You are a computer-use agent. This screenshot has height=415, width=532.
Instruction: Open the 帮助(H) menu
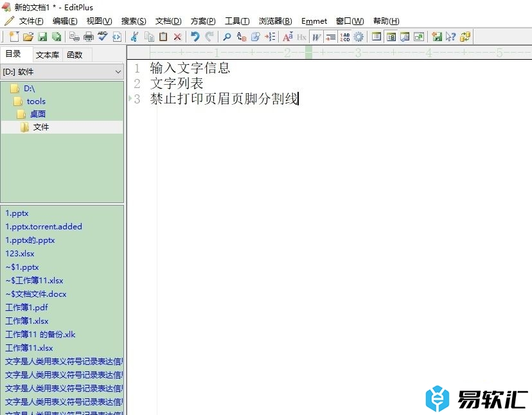coord(386,21)
